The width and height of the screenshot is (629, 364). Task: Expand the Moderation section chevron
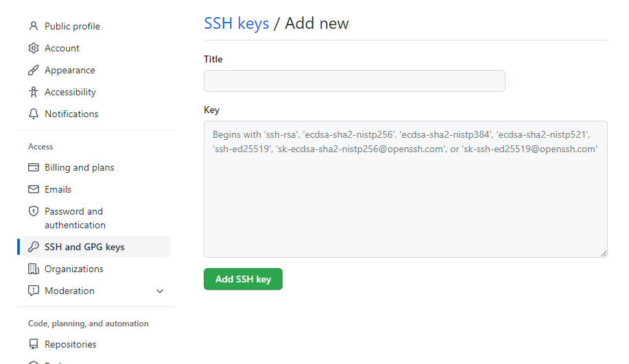pyautogui.click(x=160, y=291)
